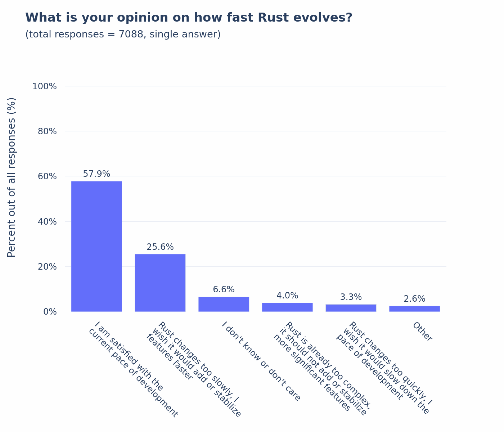The image size is (504, 432).
Task: Click the Other x-axis category label
Action: click(422, 332)
